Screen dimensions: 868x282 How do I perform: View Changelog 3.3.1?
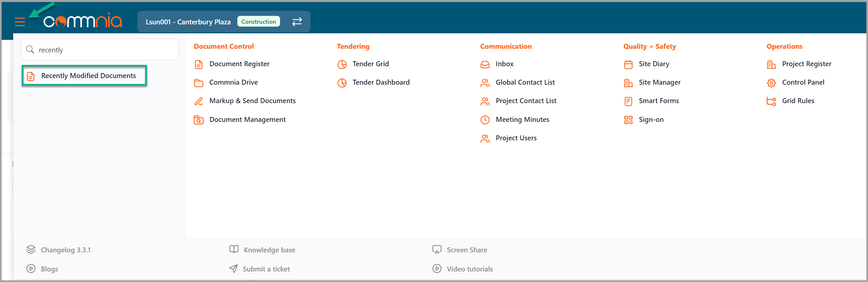(65, 250)
